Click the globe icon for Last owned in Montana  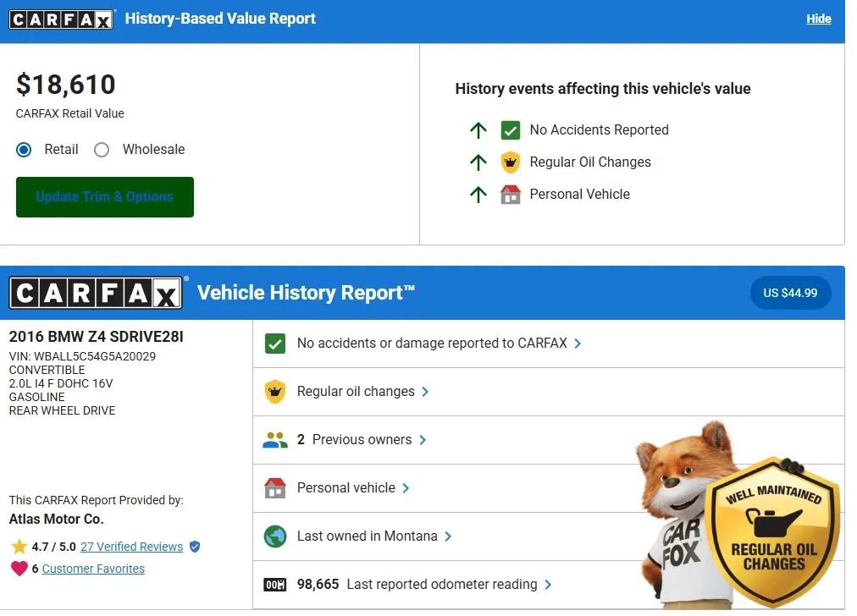pos(275,536)
